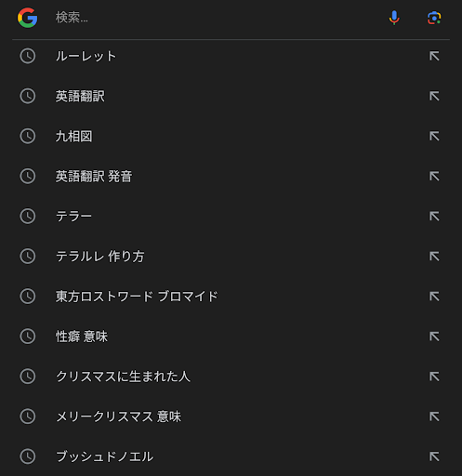The width and height of the screenshot is (462, 476).
Task: Click arrow icon beside テラー
Action: [x=434, y=216]
